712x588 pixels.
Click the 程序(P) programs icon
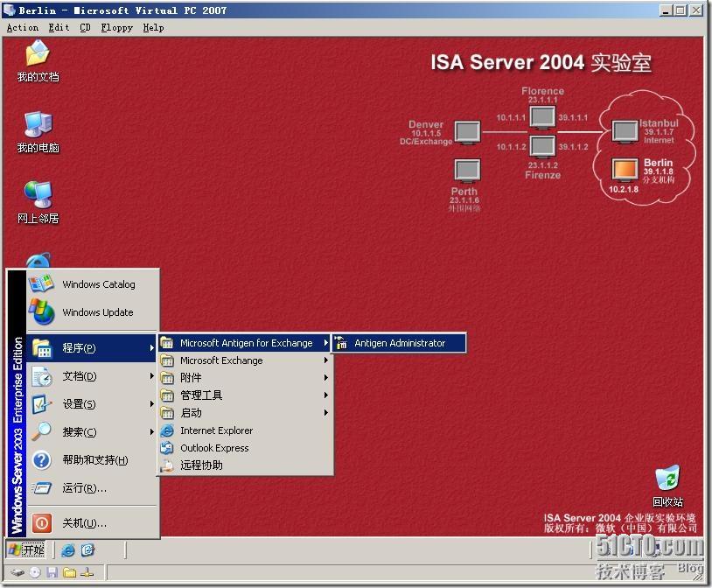tap(42, 348)
